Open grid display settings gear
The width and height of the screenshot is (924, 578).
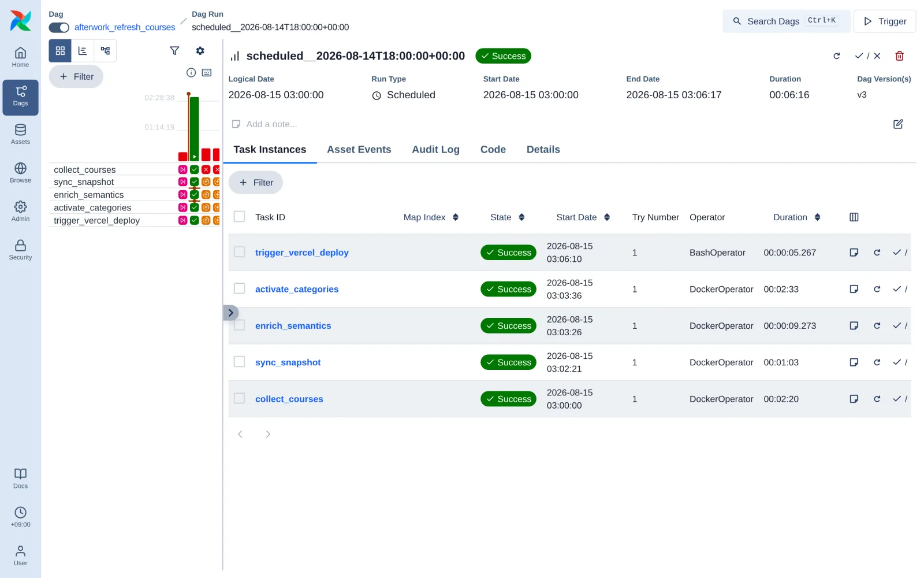click(x=200, y=51)
